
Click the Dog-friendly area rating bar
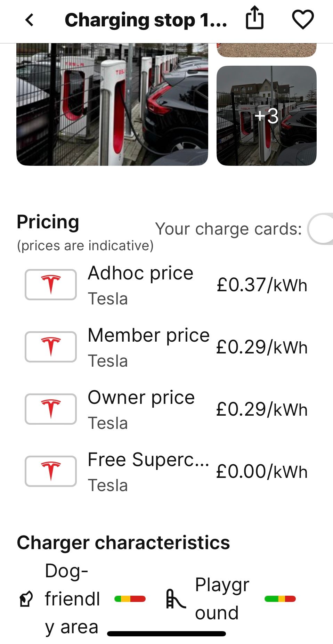130,599
